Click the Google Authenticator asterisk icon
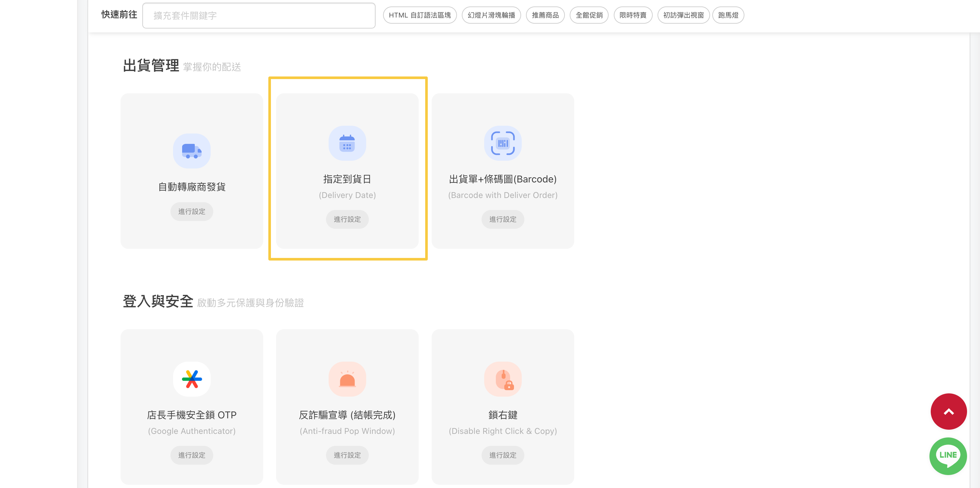This screenshot has width=980, height=488. tap(192, 379)
